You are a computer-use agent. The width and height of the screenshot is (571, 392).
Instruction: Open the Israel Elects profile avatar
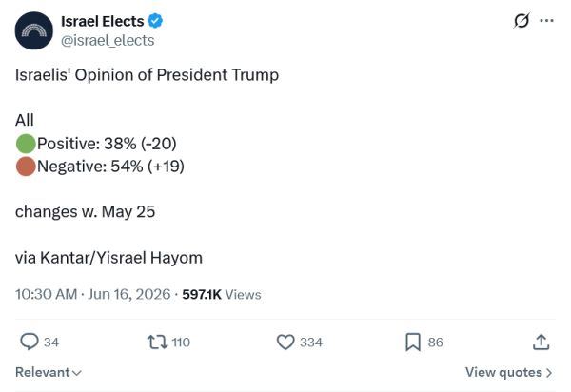coord(34,30)
